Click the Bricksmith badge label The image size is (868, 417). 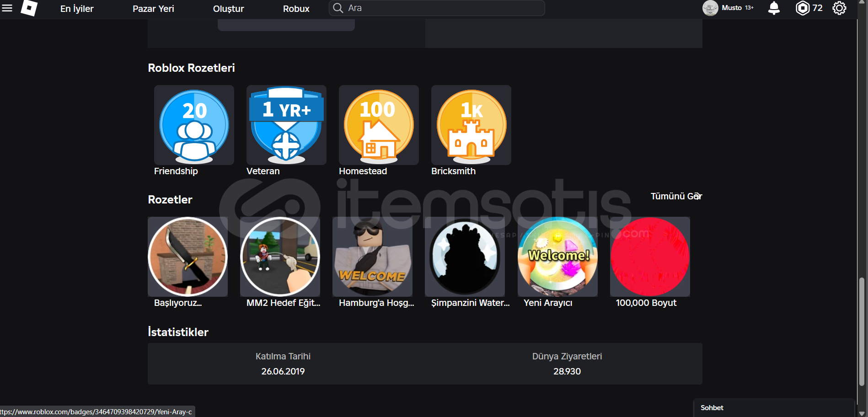pos(453,171)
